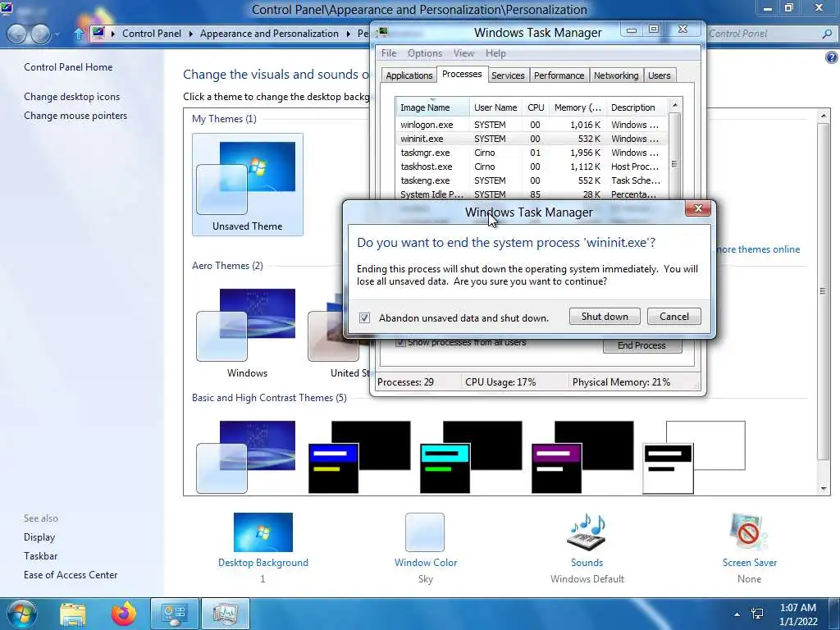Click more themes online link
This screenshot has height=630, width=840.
point(758,249)
